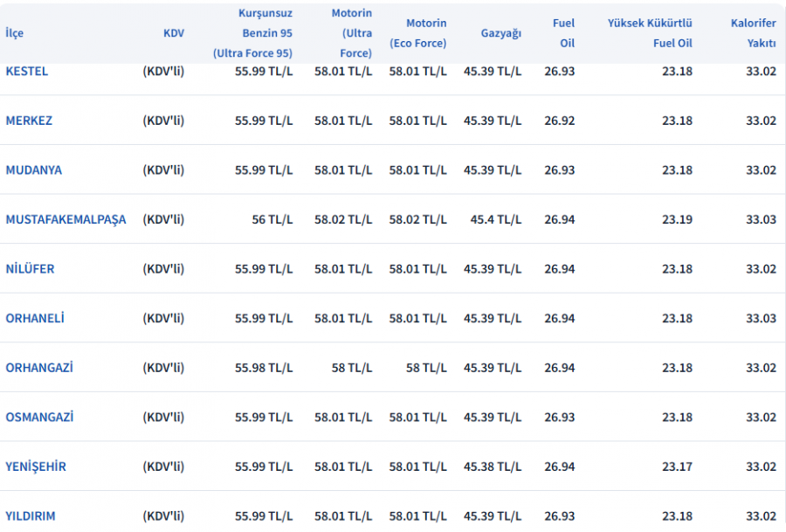
Task: Select the OSMANGAZİ district link
Action: 39,418
